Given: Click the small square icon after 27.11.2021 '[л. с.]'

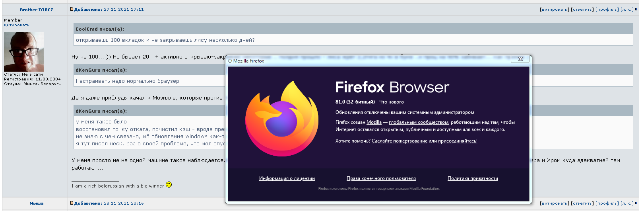Looking at the screenshot, I should 636,9.
